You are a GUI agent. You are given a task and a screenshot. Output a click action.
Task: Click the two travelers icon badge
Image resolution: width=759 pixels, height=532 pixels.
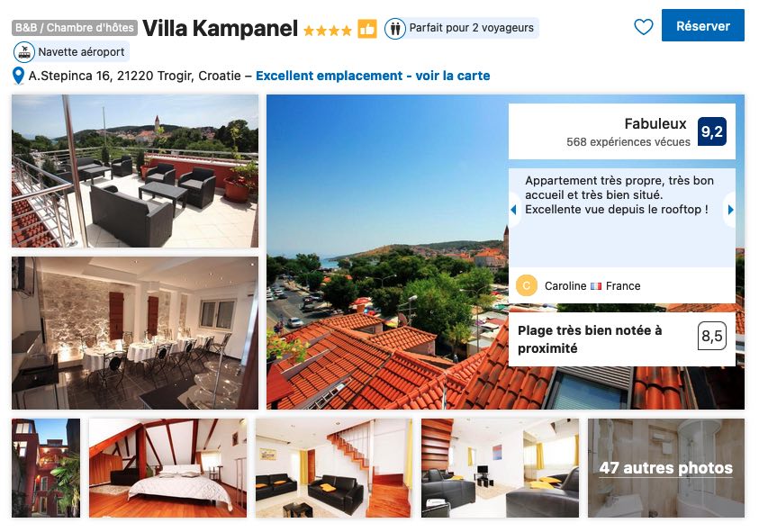[x=395, y=29]
